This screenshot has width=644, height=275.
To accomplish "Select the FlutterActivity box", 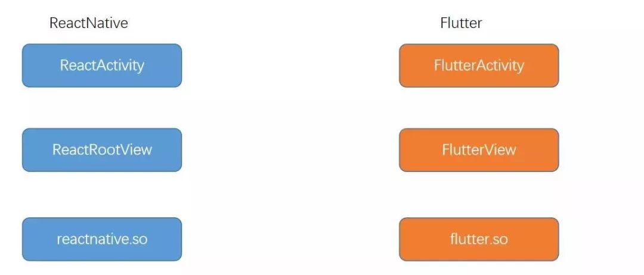I will tap(479, 65).
